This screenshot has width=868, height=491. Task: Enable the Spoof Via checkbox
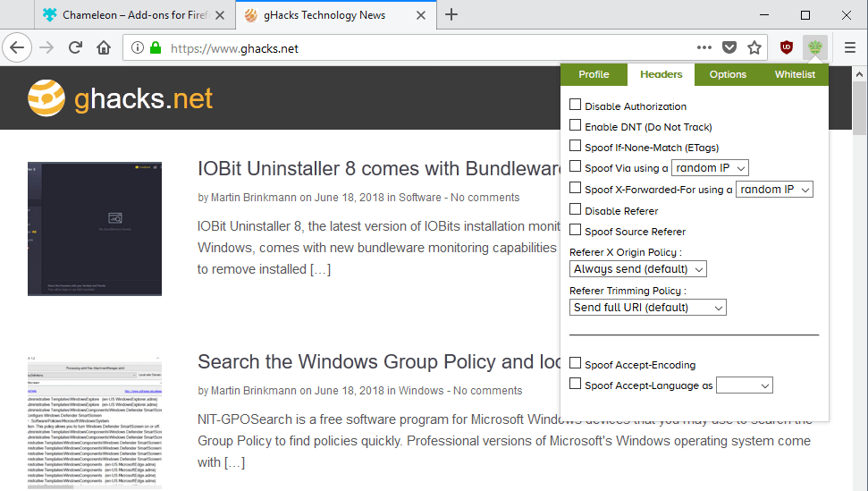575,166
